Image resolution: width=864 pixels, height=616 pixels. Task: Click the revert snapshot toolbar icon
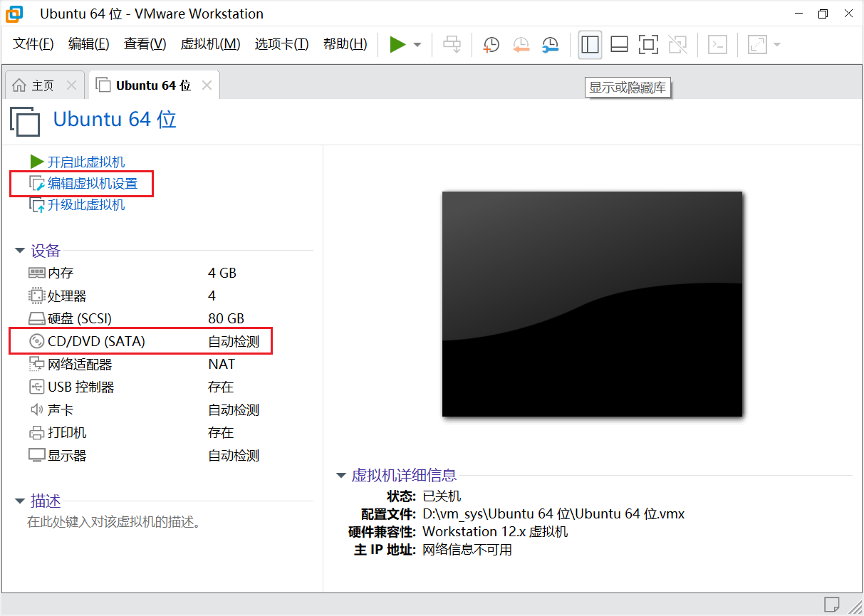[521, 45]
